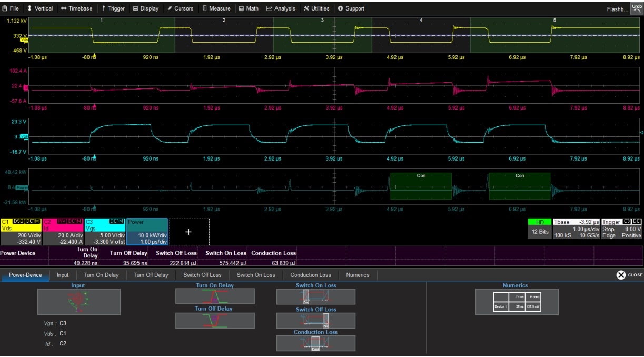Click the 49.228 ns Turn On Delay value
The width and height of the screenshot is (644, 357).
85,262
